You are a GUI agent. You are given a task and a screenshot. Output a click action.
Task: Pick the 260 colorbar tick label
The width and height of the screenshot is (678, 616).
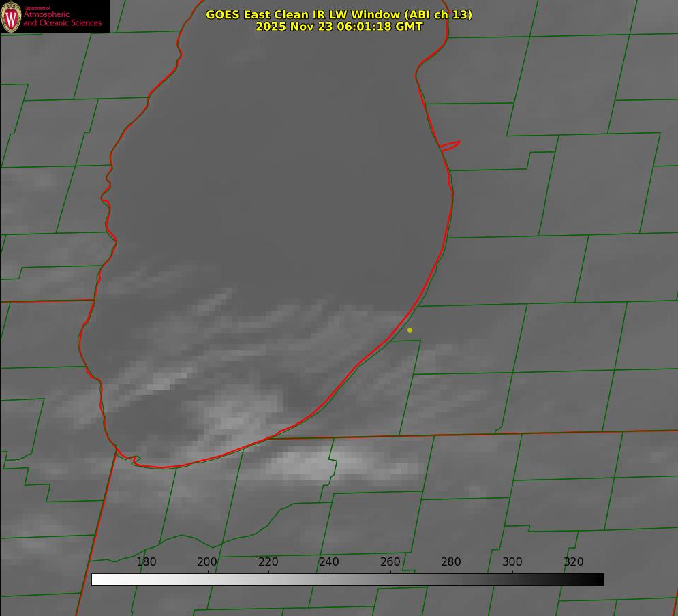coord(390,561)
